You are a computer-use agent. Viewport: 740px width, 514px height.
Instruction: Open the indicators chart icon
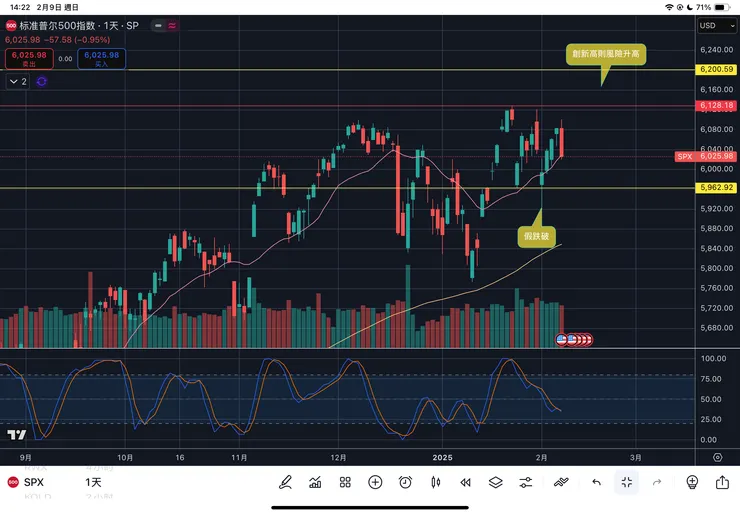[315, 482]
